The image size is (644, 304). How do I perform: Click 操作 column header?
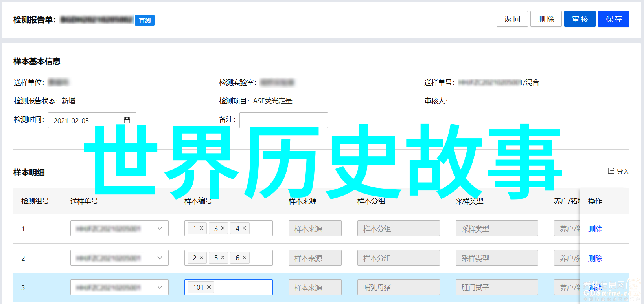tap(595, 201)
